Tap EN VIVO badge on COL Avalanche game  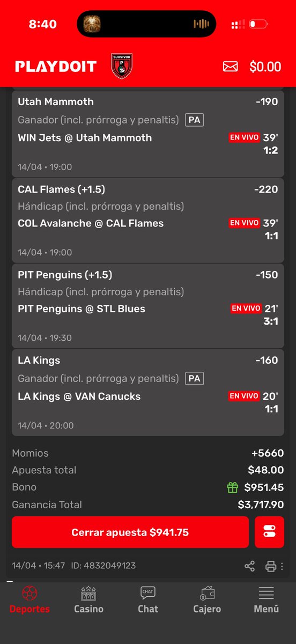coord(245,223)
